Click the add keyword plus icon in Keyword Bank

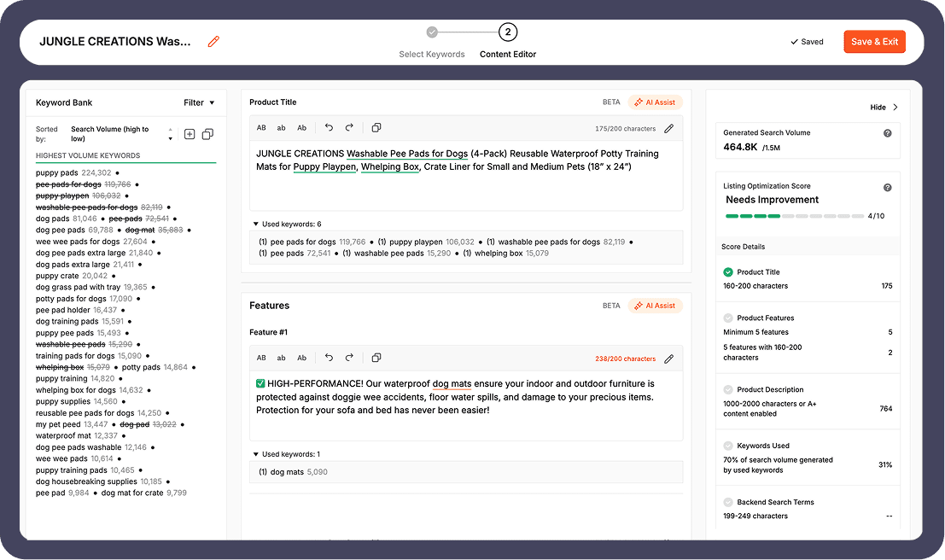pyautogui.click(x=190, y=134)
